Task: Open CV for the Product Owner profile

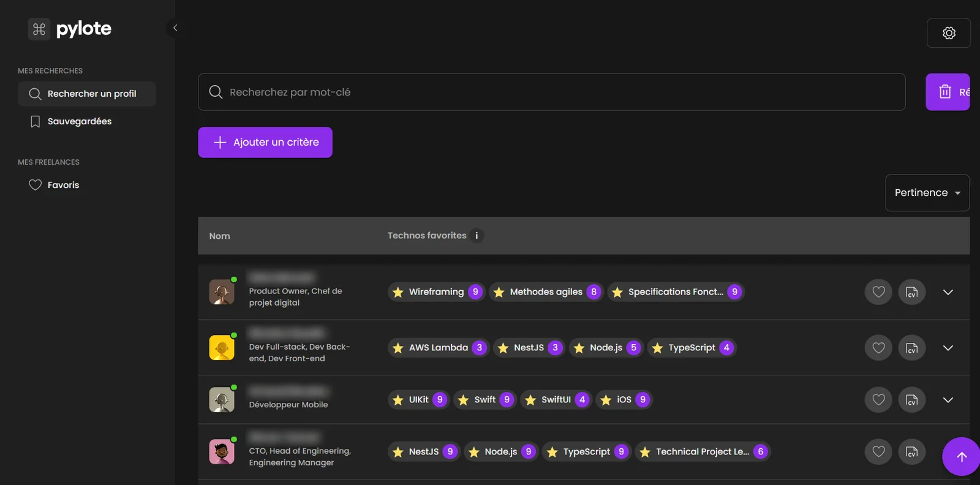Action: tap(911, 292)
